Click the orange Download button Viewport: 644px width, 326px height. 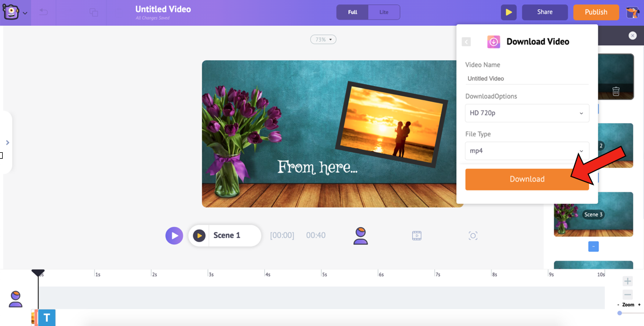[527, 179]
